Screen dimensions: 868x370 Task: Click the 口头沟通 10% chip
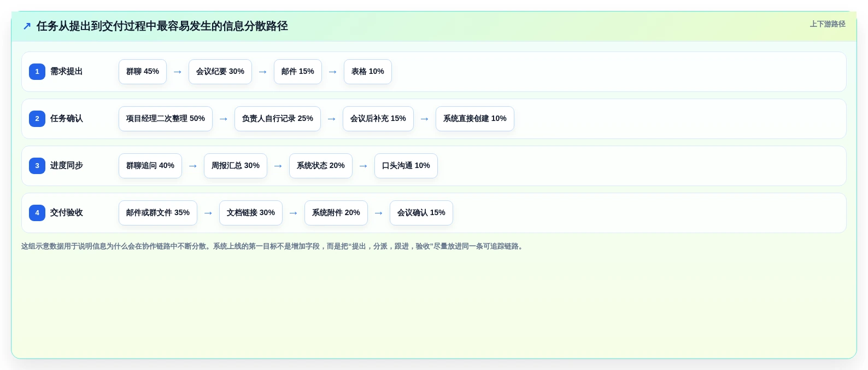[x=406, y=166]
